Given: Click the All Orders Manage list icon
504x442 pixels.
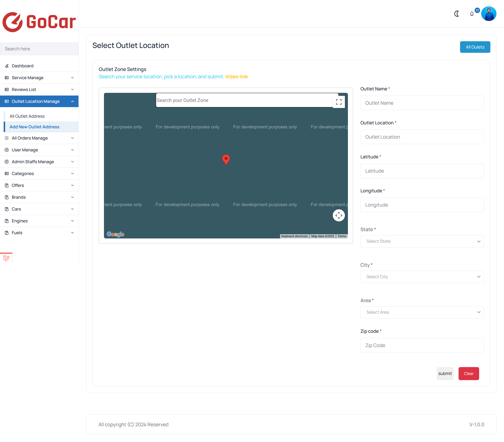Looking at the screenshot, I should pos(7,138).
